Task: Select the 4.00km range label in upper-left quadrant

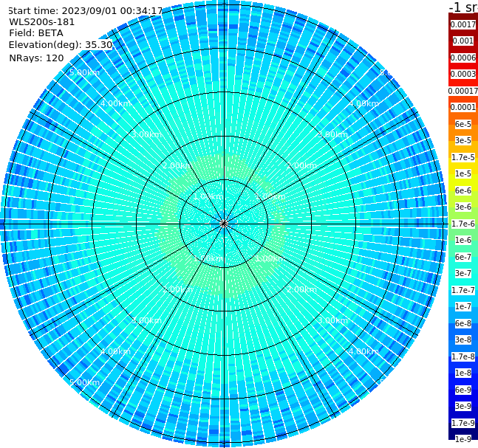Action: 115,103
